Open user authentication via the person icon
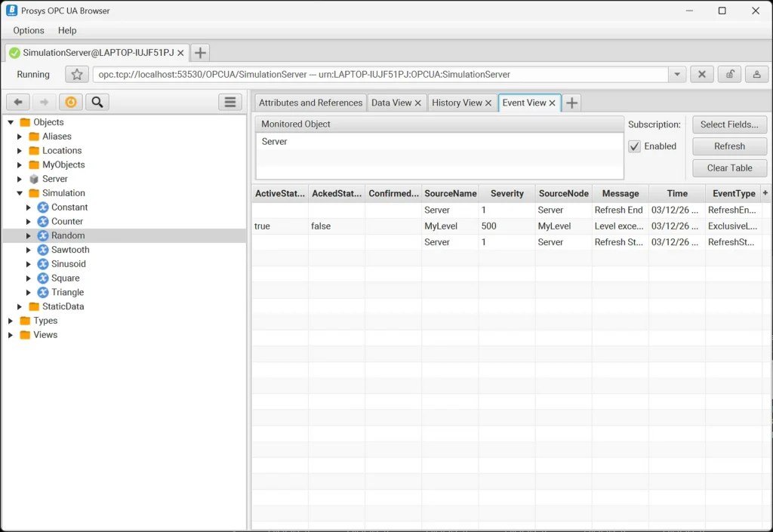 coord(756,74)
